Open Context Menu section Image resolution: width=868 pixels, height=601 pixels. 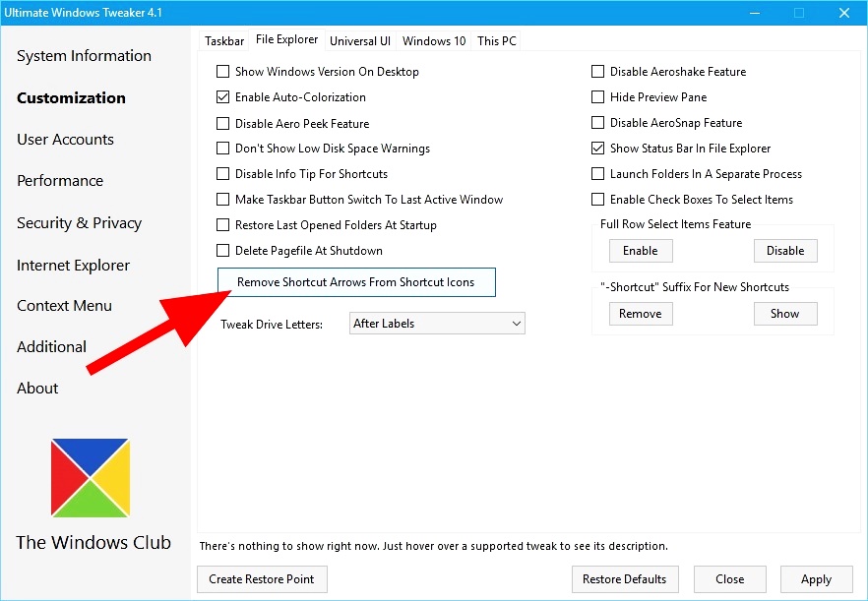[64, 306]
